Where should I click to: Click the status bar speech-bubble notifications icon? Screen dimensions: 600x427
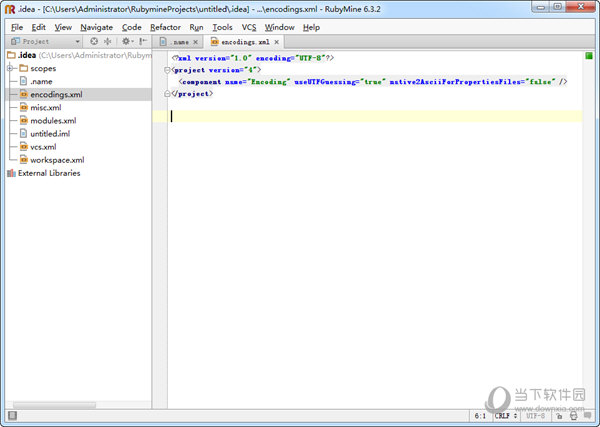click(587, 416)
